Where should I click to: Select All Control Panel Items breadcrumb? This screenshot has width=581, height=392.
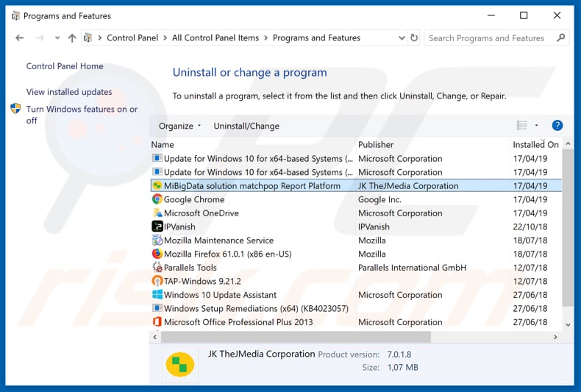[x=215, y=38]
